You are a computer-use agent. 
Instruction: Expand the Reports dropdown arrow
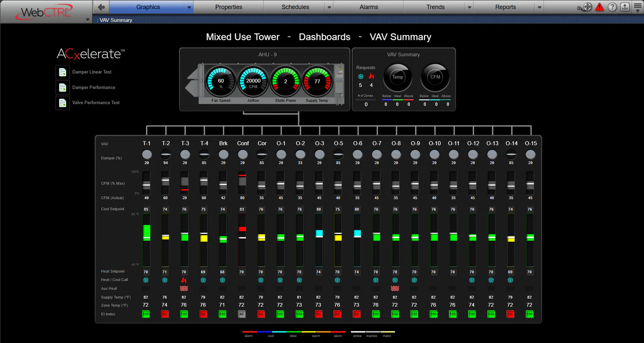click(539, 7)
